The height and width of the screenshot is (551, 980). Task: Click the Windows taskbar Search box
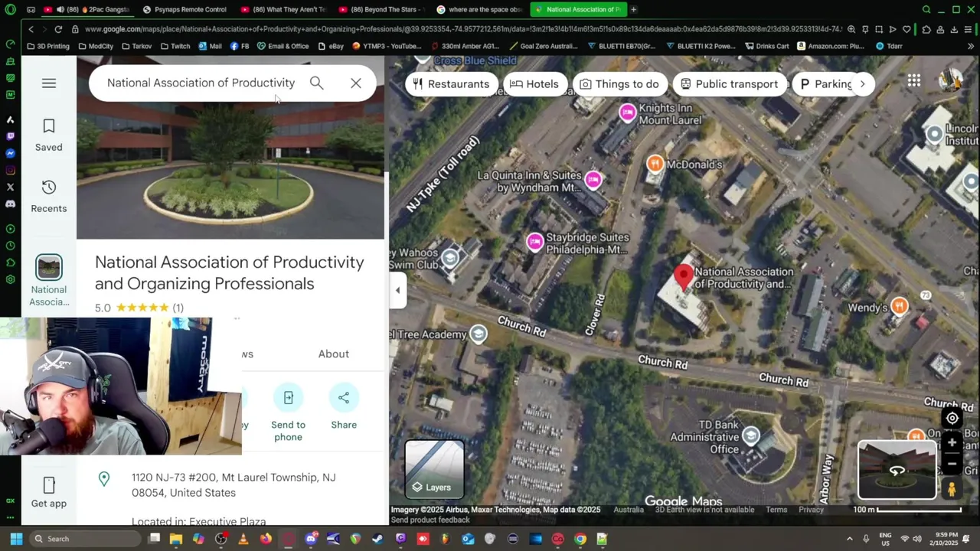86,539
